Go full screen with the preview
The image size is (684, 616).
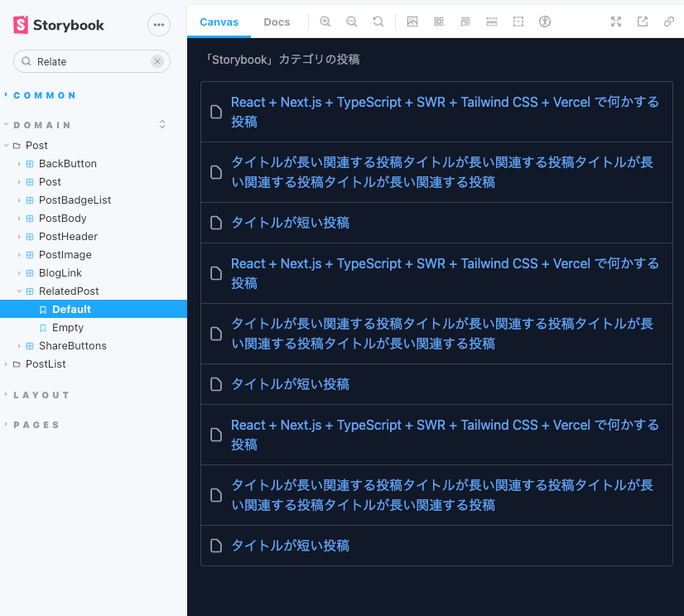[616, 22]
